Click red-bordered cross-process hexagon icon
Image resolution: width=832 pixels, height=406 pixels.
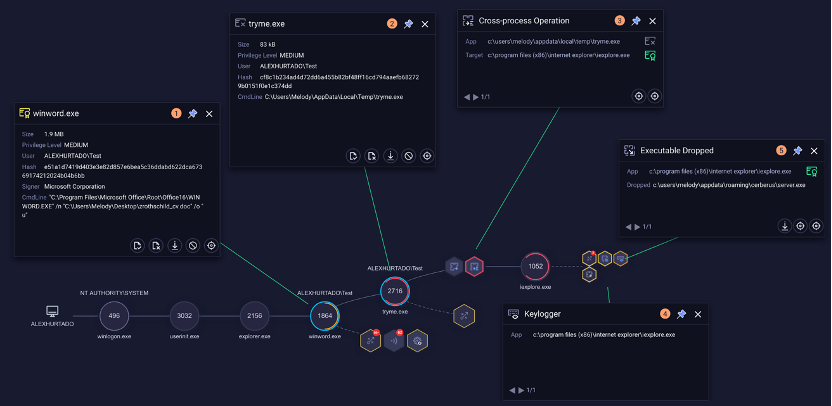point(474,267)
